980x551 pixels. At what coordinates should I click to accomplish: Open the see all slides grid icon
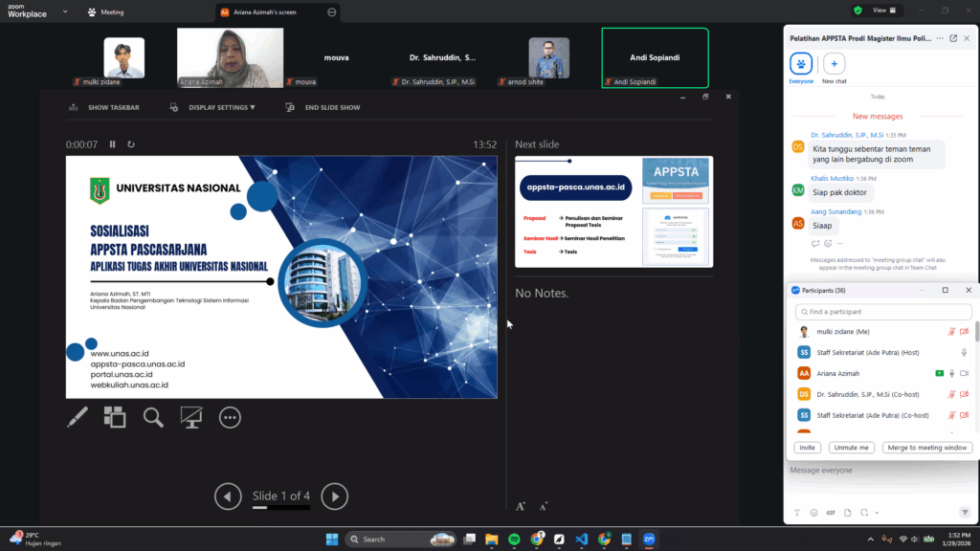[x=115, y=416]
